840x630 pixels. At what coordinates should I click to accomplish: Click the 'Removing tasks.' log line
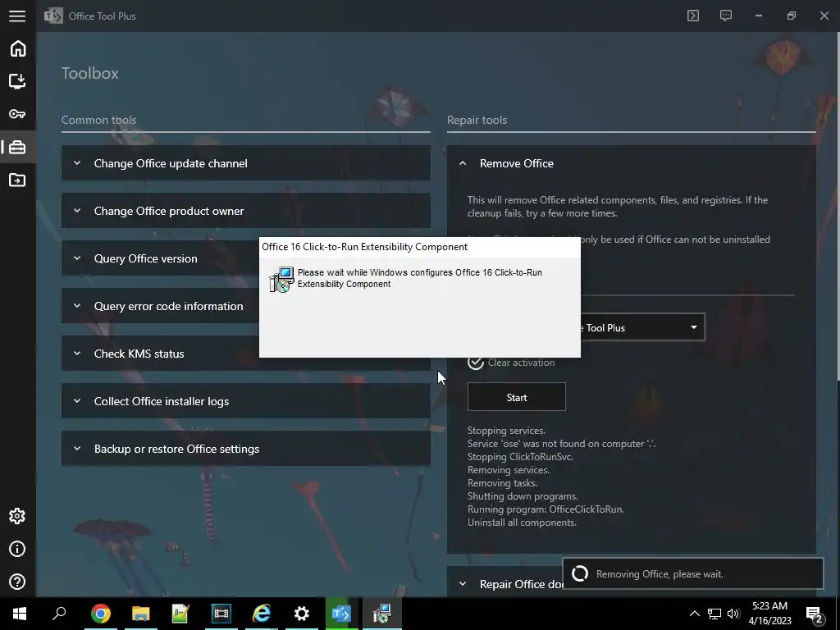[x=502, y=483]
